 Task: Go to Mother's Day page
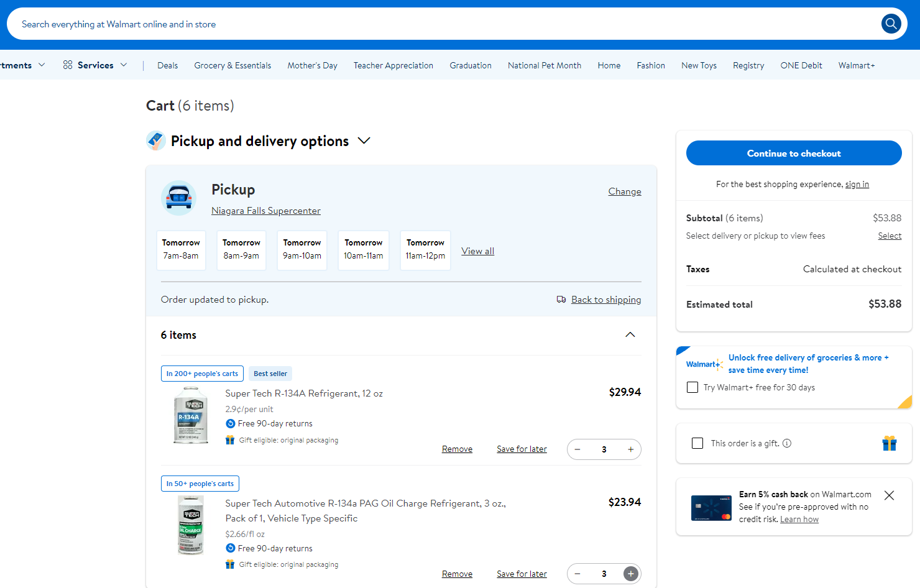[x=312, y=65]
